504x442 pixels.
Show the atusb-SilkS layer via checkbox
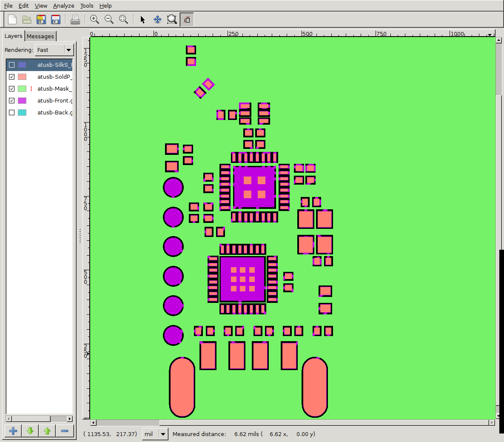(x=12, y=65)
